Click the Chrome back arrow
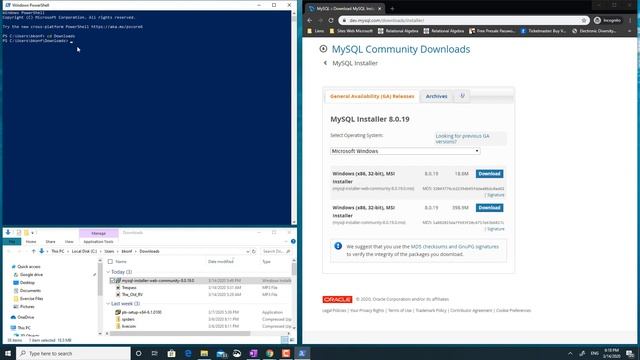The width and height of the screenshot is (640, 360). point(309,20)
